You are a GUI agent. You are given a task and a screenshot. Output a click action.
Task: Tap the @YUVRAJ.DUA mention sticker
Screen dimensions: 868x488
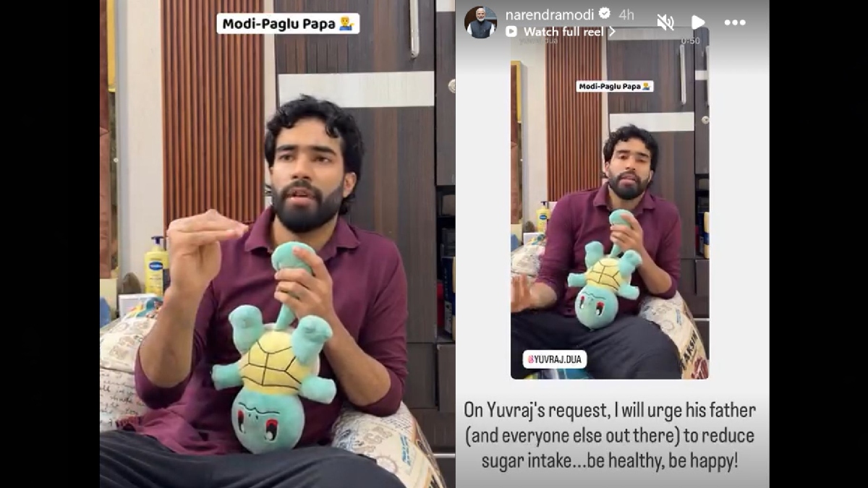coord(555,359)
